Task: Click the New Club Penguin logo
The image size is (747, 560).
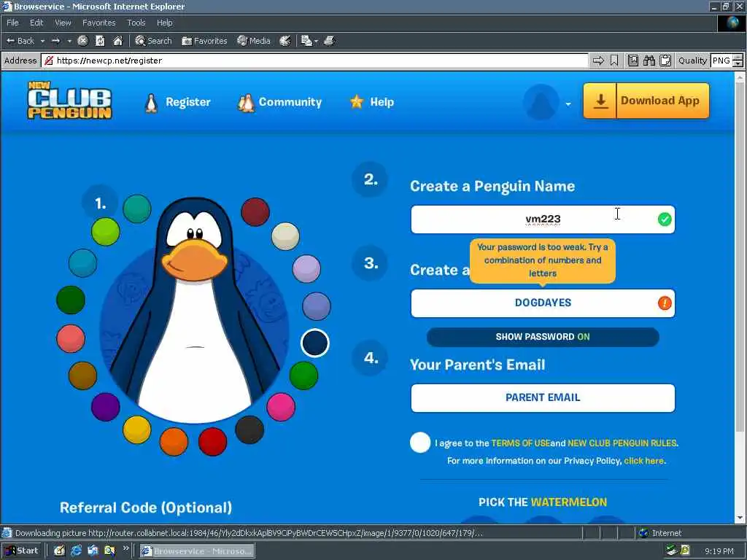Action: 69,100
